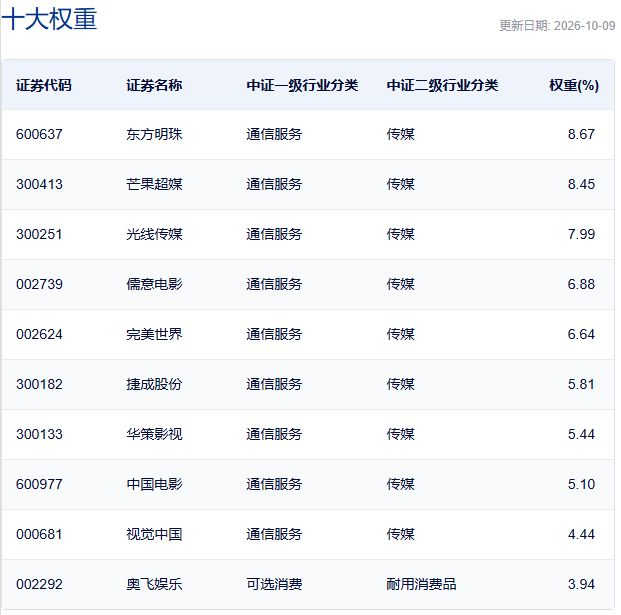Click 传媒 in the 光线传媒 row

coord(400,234)
